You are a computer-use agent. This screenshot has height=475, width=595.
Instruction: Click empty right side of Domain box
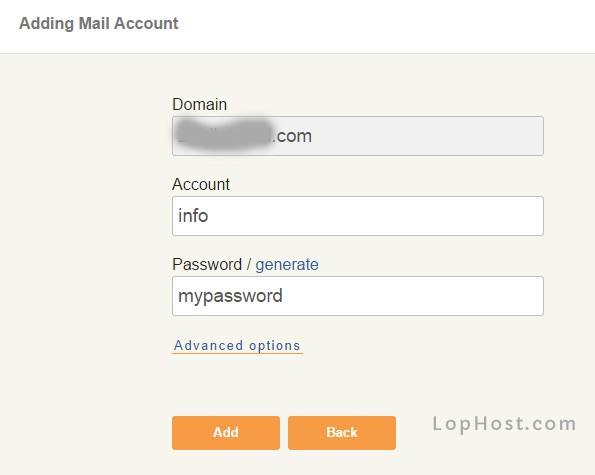[x=428, y=136]
